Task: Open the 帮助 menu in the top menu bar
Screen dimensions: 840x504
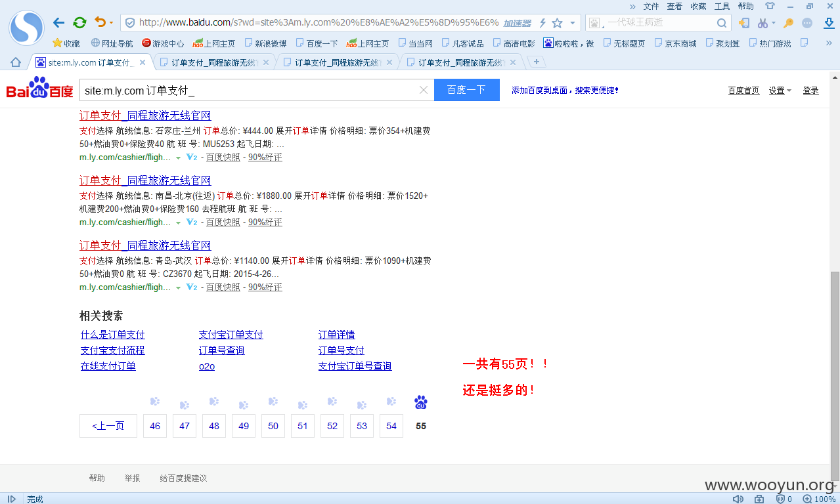Action: [745, 6]
